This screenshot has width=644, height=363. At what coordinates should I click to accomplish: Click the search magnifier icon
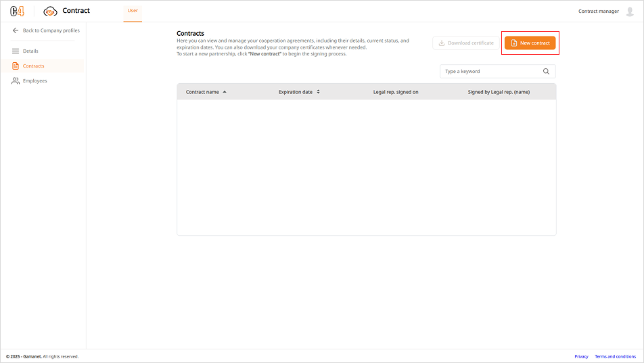point(546,72)
